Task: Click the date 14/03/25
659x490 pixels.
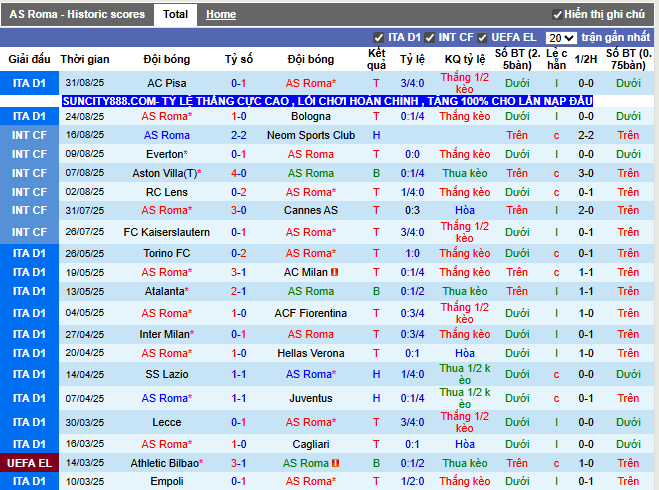Action: click(x=84, y=463)
